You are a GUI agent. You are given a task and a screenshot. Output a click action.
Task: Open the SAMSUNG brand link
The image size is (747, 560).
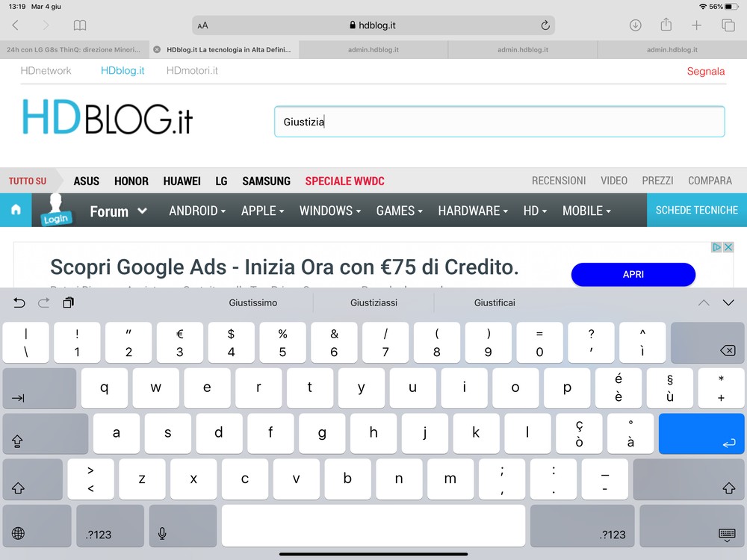click(x=267, y=181)
